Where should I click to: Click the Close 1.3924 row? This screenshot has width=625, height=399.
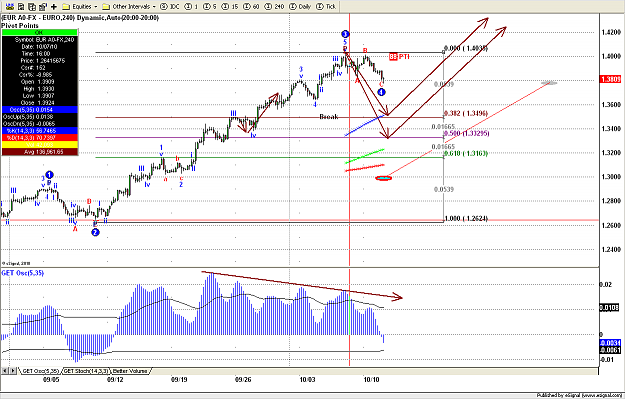pos(39,103)
